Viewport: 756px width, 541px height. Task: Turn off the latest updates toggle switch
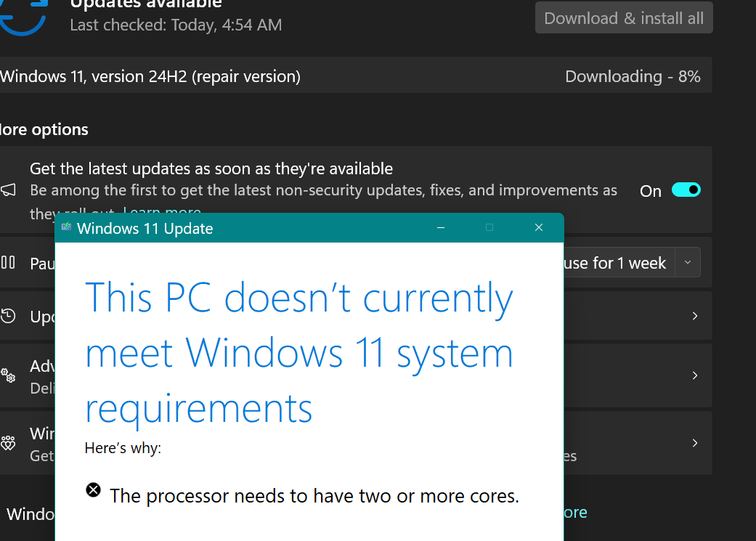(686, 190)
